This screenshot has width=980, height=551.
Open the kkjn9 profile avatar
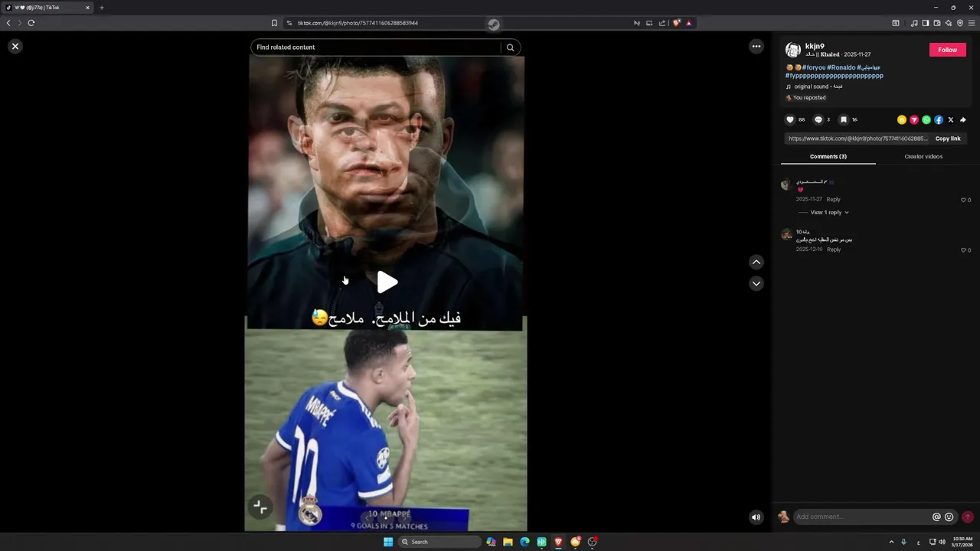[x=793, y=51]
